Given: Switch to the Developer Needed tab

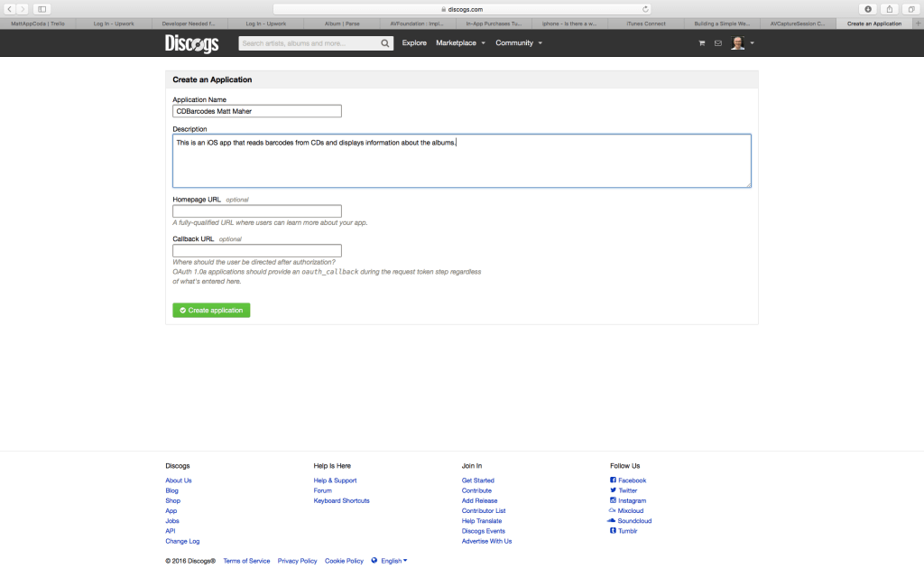Looking at the screenshot, I should tap(189, 23).
